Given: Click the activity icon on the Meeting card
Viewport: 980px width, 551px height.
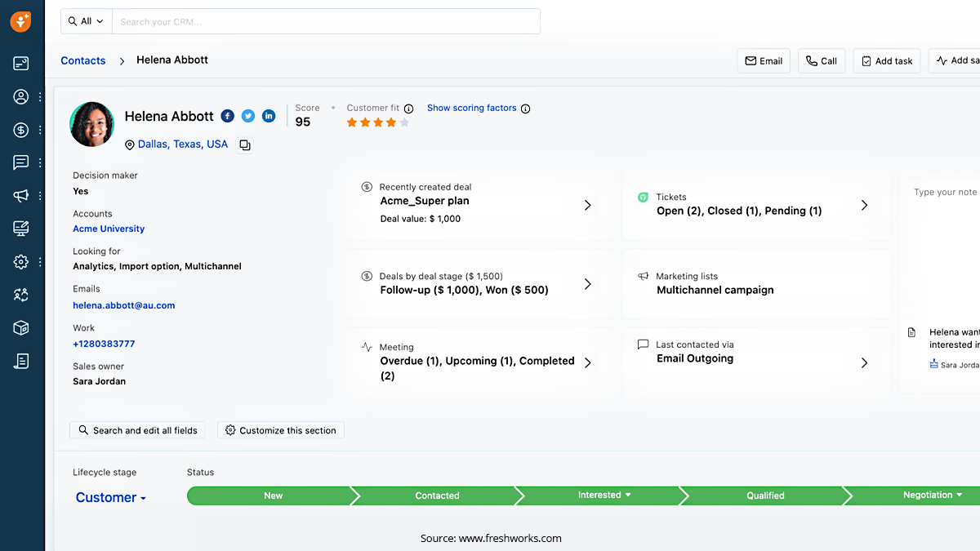Looking at the screenshot, I should tap(367, 347).
